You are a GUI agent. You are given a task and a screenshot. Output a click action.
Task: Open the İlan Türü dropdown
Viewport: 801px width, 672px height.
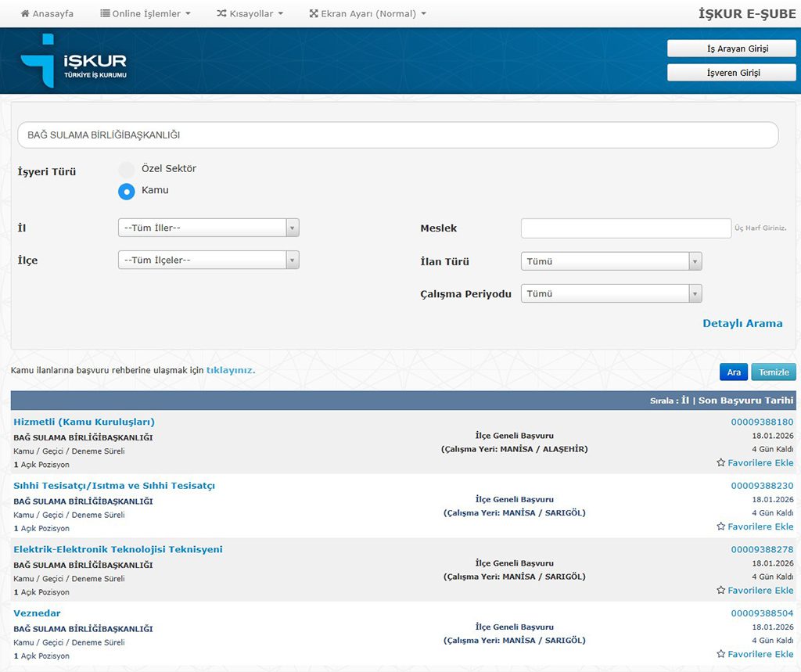(x=611, y=261)
